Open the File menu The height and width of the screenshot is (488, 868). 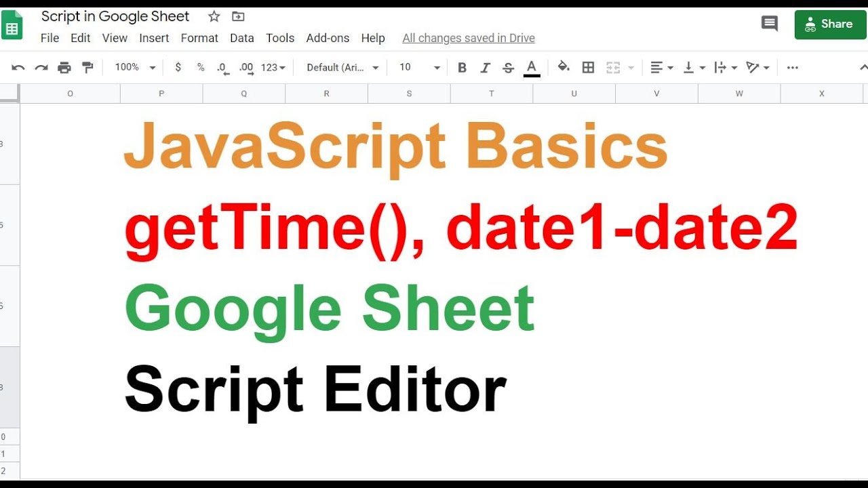(50, 38)
